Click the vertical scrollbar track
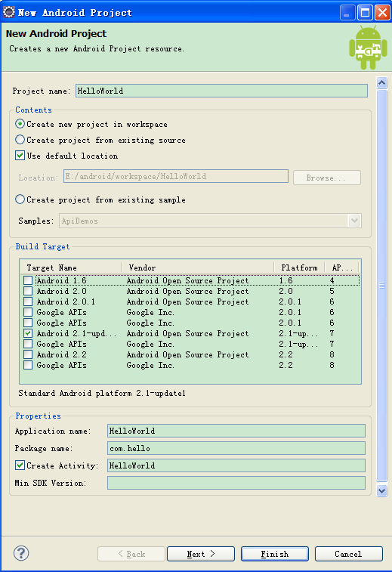Viewport: 392px width, 572px height. pos(381,286)
